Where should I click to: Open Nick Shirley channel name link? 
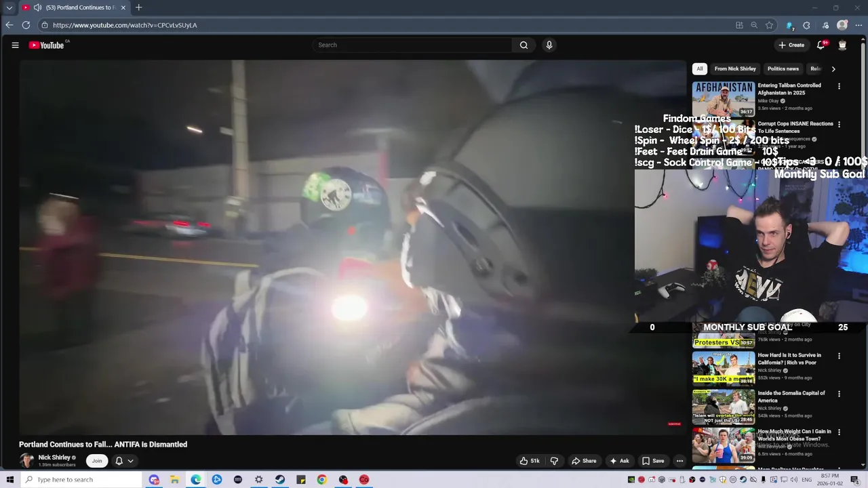tap(54, 457)
